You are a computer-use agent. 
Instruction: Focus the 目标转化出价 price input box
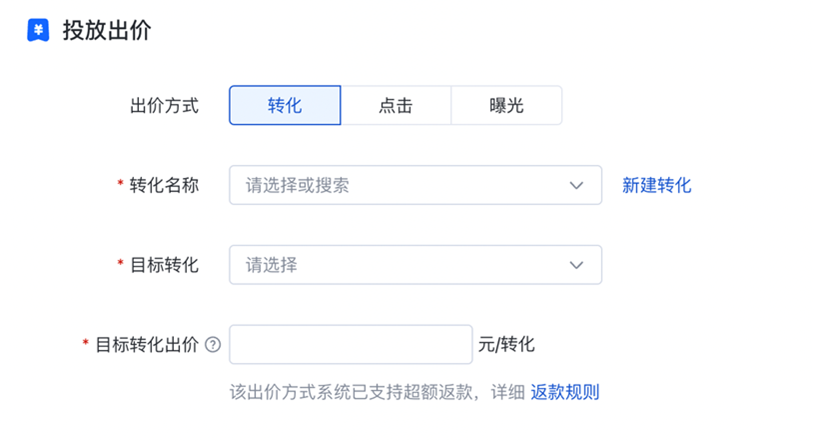tap(350, 345)
